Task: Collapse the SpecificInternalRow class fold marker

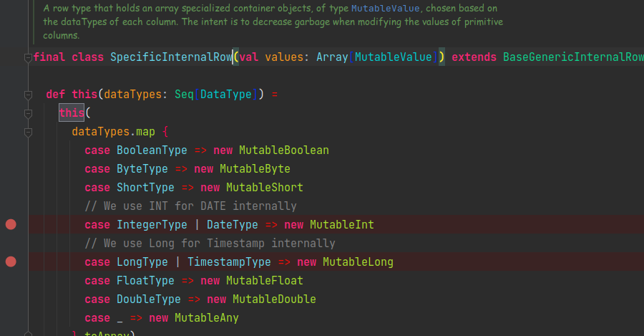Action: [28, 57]
